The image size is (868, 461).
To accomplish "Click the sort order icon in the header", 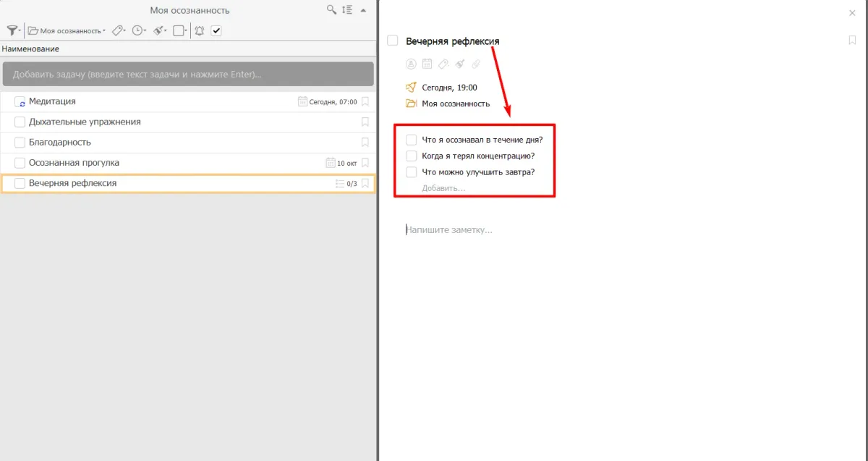I will click(347, 10).
